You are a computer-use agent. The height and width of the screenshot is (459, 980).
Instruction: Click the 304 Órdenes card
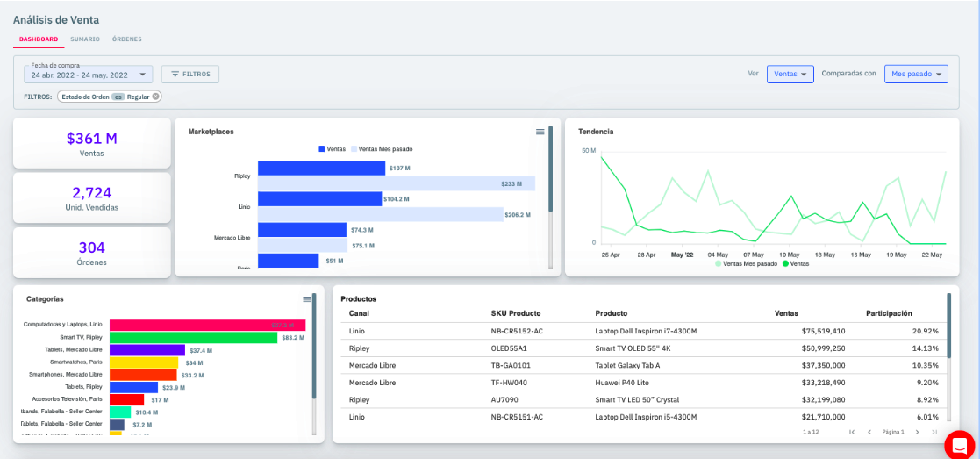92,253
